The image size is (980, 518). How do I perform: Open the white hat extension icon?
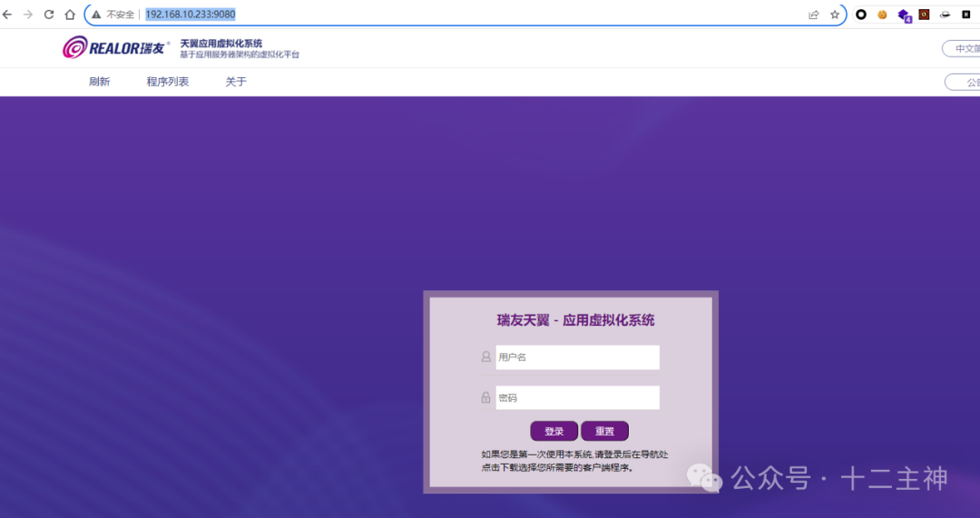(945, 15)
